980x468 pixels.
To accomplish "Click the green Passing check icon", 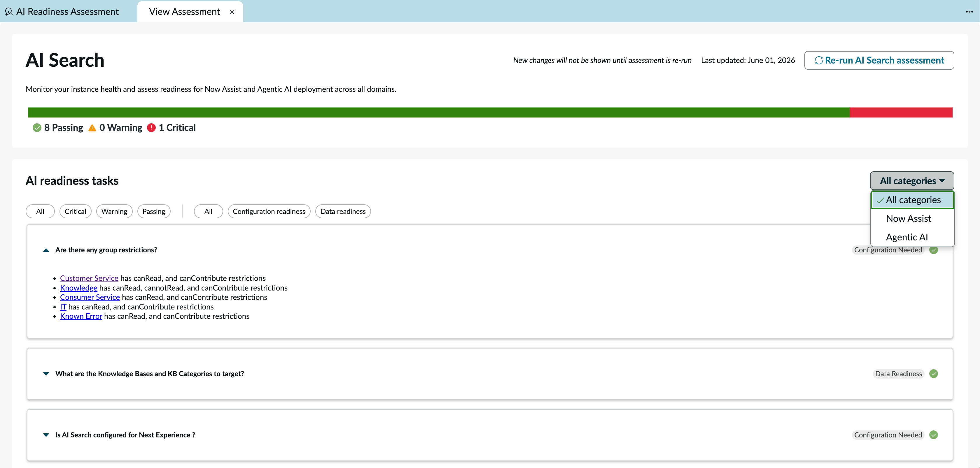I will pyautogui.click(x=37, y=128).
